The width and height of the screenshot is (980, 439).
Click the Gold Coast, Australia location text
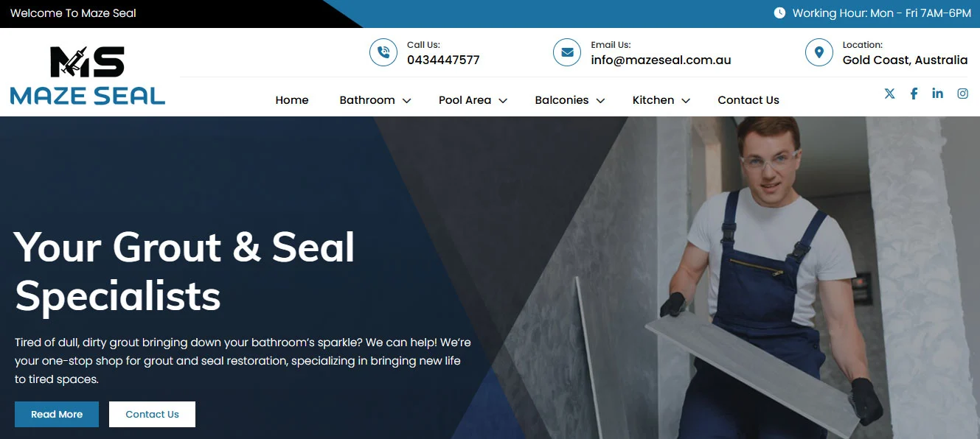click(x=905, y=60)
